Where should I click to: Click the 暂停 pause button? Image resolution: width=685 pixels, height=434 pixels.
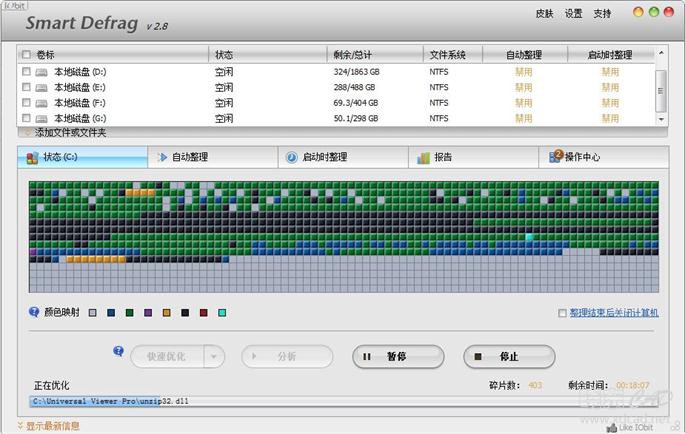398,357
